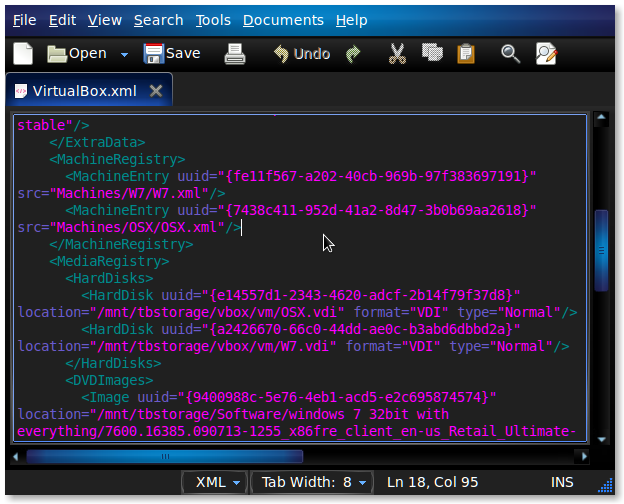Click the </HardDisks> closing tag
The width and height of the screenshot is (624, 504).
tap(113, 363)
